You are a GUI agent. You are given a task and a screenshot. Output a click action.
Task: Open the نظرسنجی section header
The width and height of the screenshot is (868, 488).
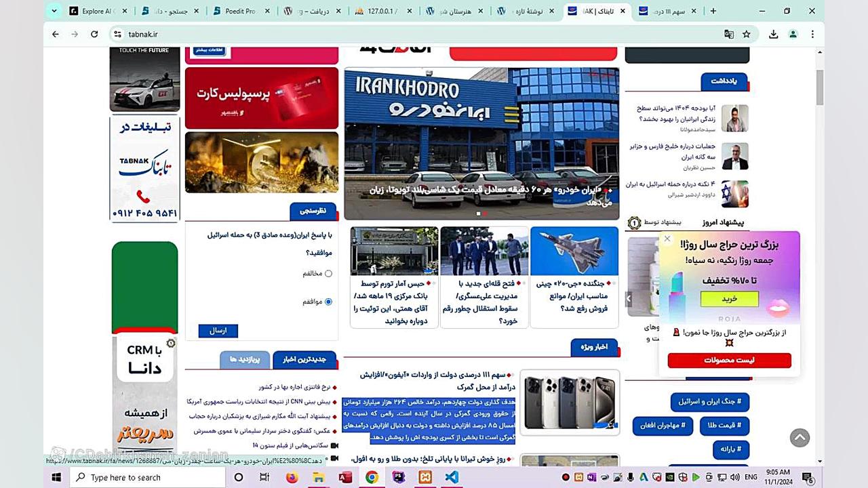pyautogui.click(x=313, y=211)
